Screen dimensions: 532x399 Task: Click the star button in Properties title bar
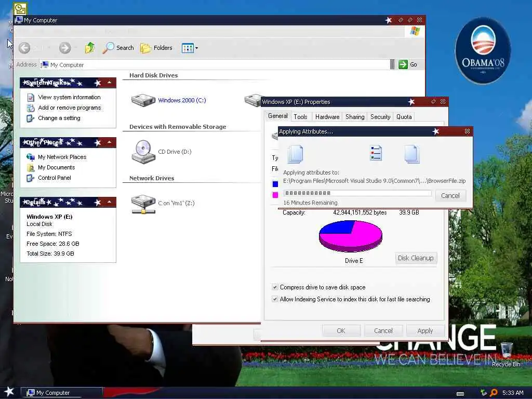coord(411,102)
